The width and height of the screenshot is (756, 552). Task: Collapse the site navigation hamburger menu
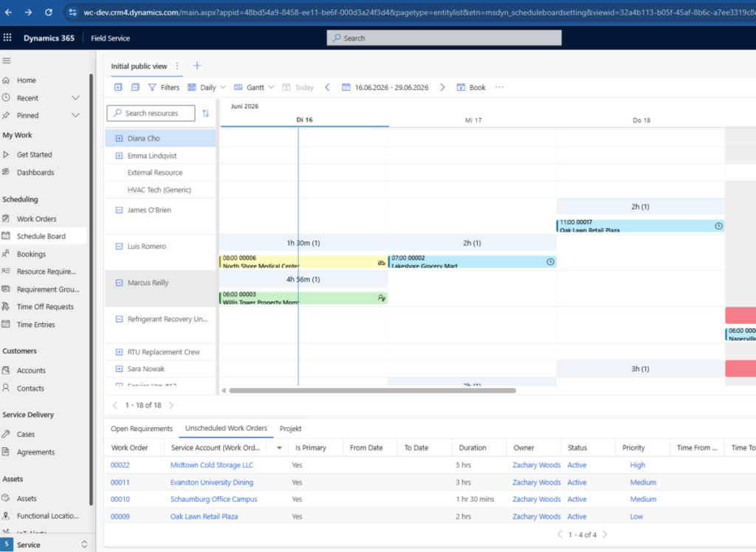pos(6,61)
